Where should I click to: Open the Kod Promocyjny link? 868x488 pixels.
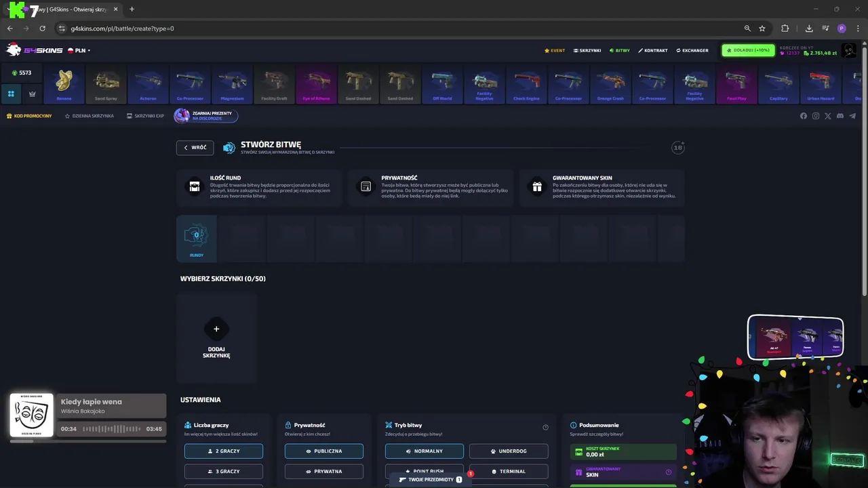pyautogui.click(x=29, y=116)
